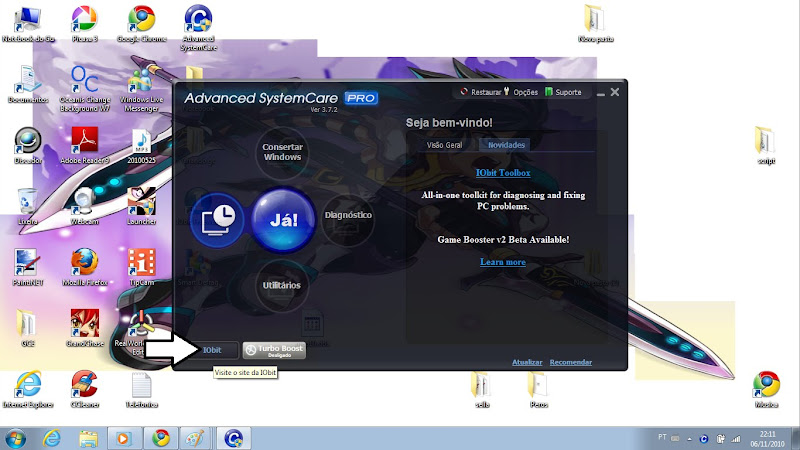
Task: Click the PT language indicator
Action: [662, 437]
